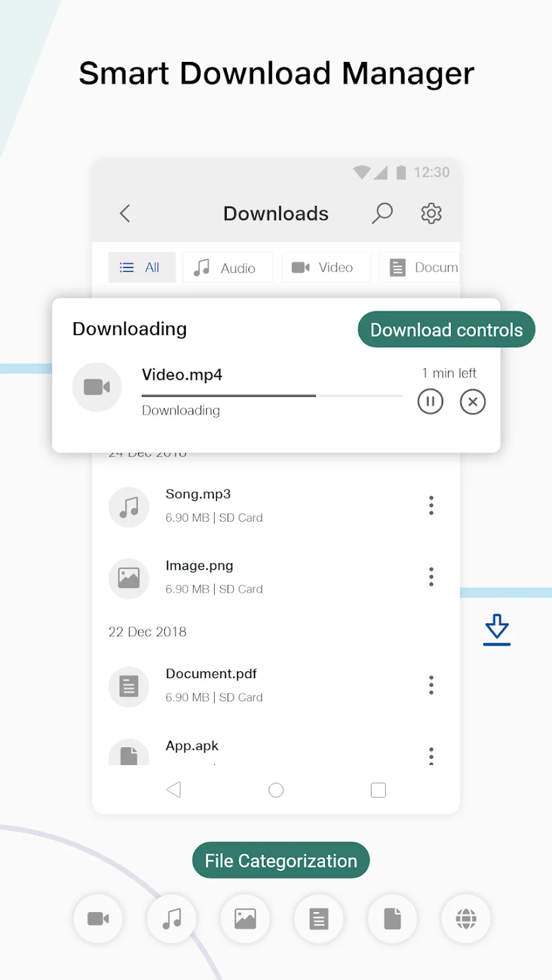Switch to the Audio tab

[228, 268]
